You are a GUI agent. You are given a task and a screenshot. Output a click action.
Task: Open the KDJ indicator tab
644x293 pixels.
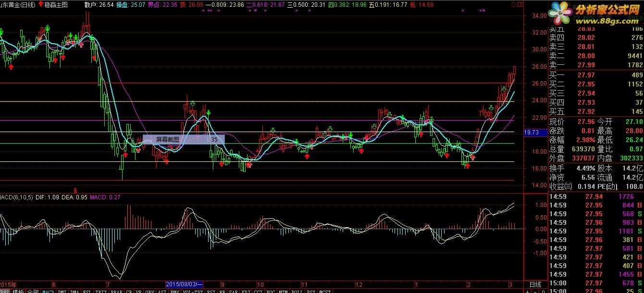click(246, 291)
